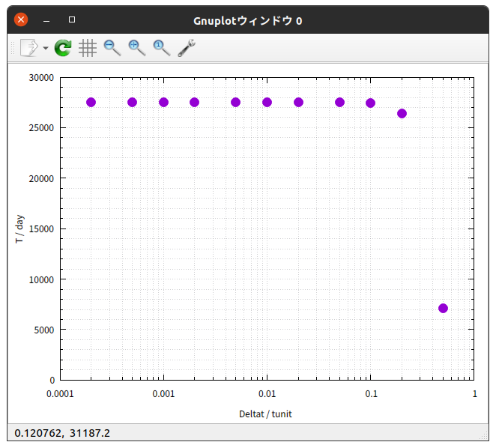Close the Gnuplot window
Viewport: 496px width, 448px height.
pyautogui.click(x=21, y=19)
